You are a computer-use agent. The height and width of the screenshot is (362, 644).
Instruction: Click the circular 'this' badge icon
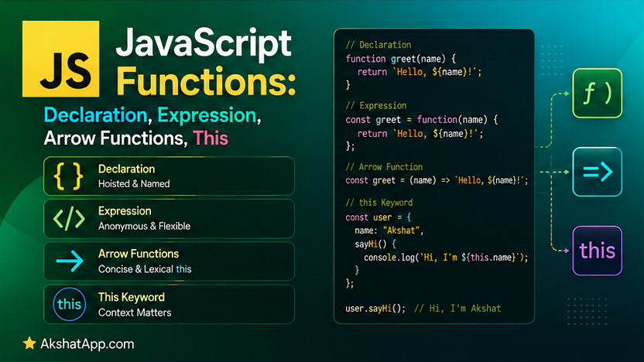pyautogui.click(x=70, y=304)
